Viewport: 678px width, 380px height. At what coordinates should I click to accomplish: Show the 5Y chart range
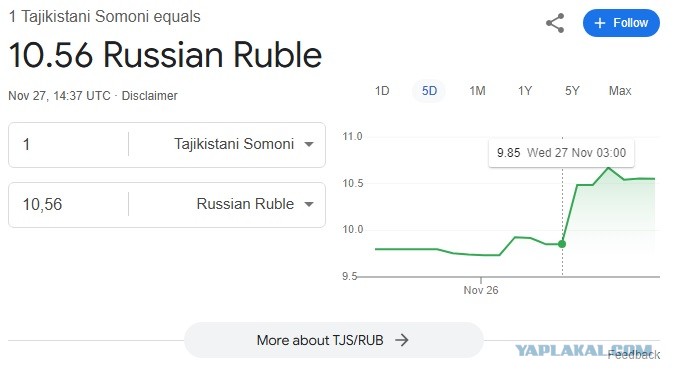[572, 91]
